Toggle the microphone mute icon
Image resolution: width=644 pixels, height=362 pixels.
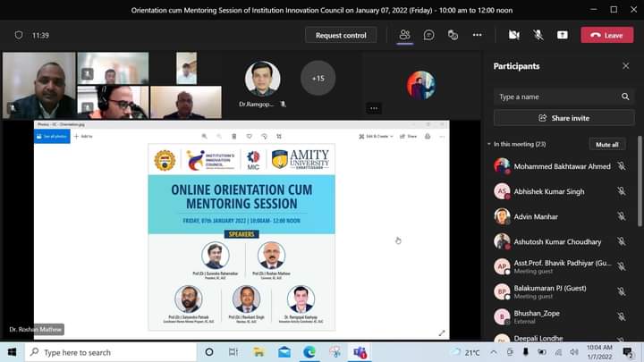(x=538, y=35)
